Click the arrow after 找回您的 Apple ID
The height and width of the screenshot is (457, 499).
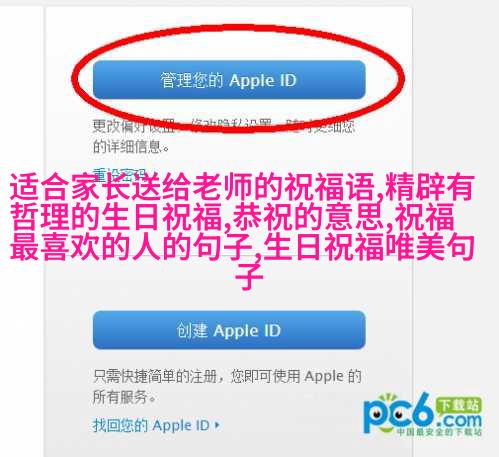[x=217, y=426]
